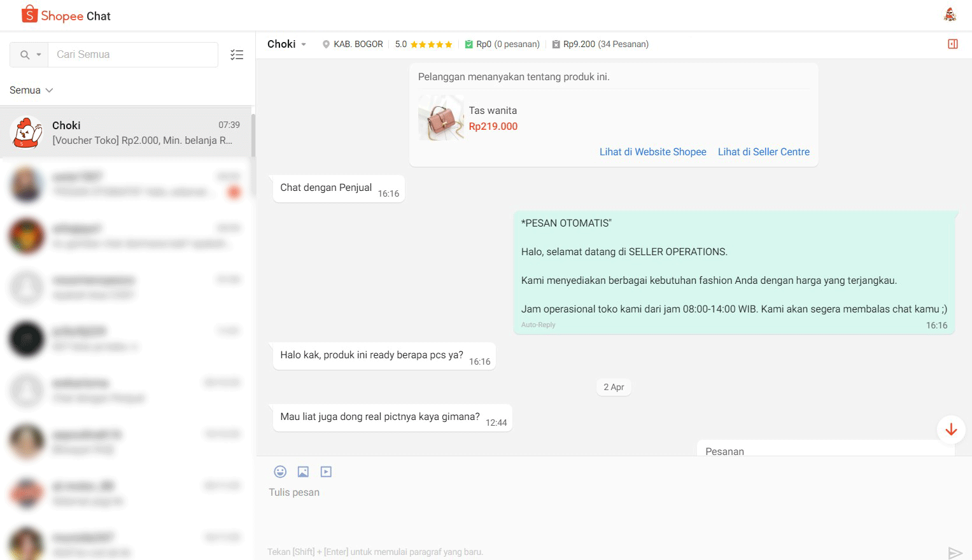
Task: Open the emoji picker in chat input
Action: (280, 472)
